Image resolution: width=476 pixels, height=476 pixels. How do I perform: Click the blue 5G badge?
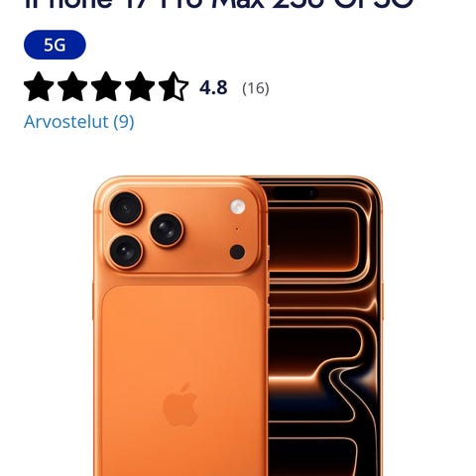point(55,45)
